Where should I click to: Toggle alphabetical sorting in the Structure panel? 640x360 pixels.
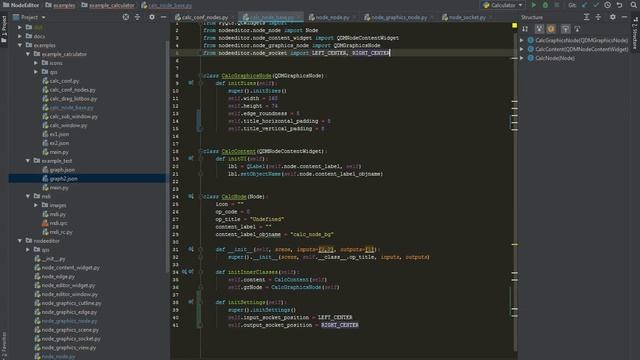525,29
